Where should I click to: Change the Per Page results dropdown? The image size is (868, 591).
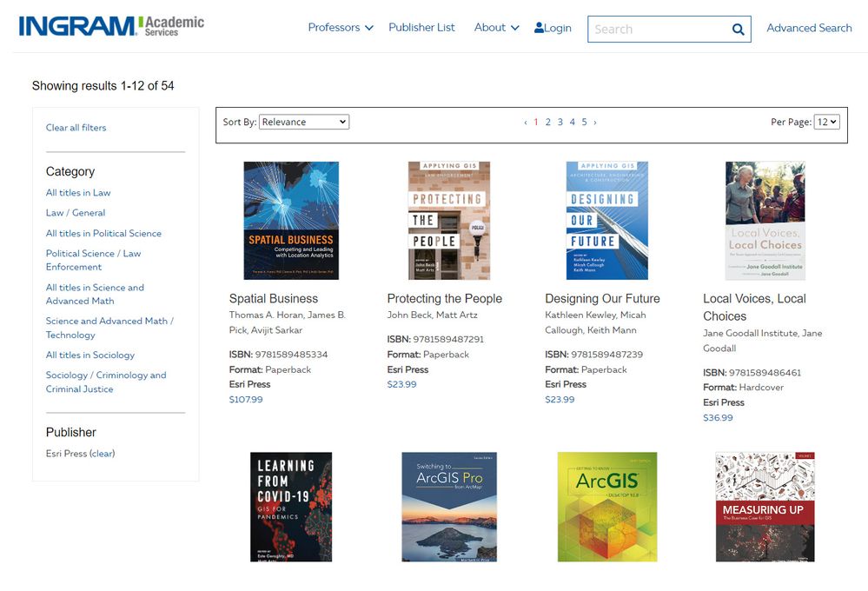click(826, 122)
